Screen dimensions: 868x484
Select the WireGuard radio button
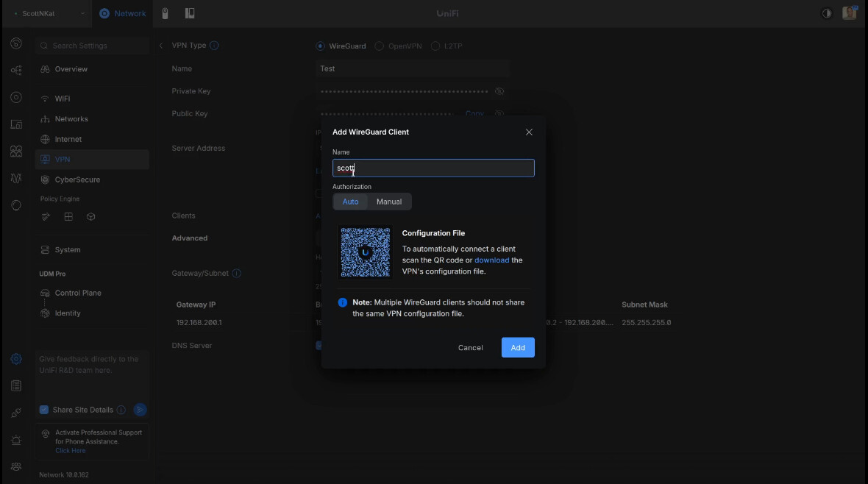tap(320, 46)
